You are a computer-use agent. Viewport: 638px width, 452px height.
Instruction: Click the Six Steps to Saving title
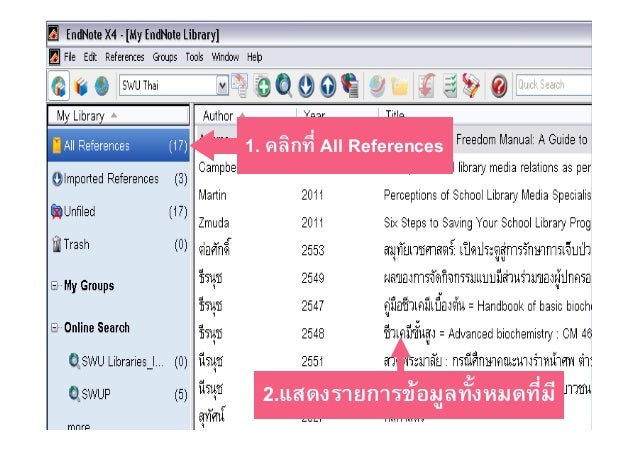click(x=487, y=223)
